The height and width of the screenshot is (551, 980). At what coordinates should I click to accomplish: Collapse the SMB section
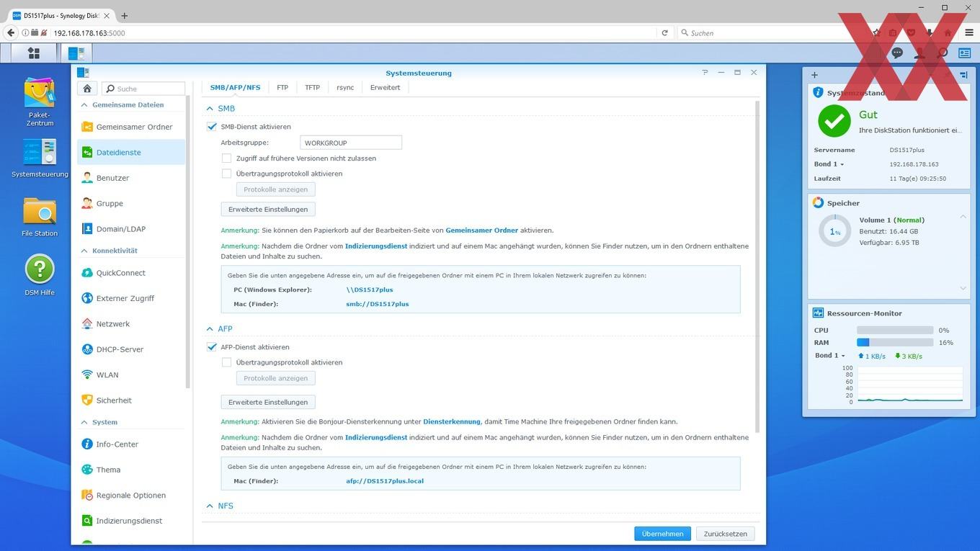[210, 109]
